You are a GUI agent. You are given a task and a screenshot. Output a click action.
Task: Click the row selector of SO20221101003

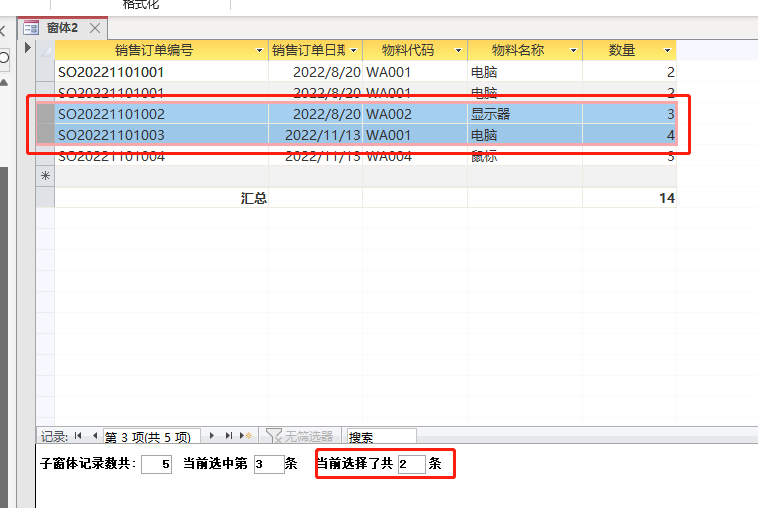[45, 135]
